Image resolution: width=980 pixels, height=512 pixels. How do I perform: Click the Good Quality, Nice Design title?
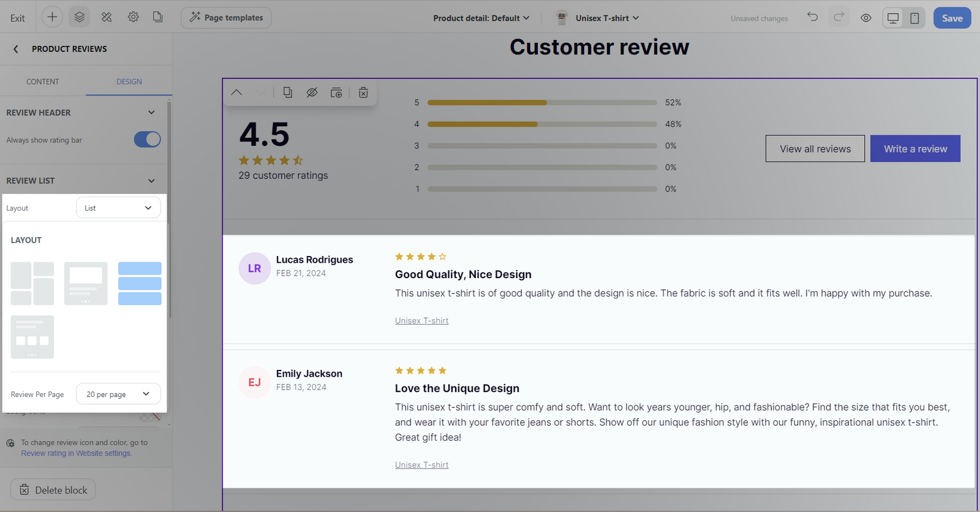click(x=463, y=274)
